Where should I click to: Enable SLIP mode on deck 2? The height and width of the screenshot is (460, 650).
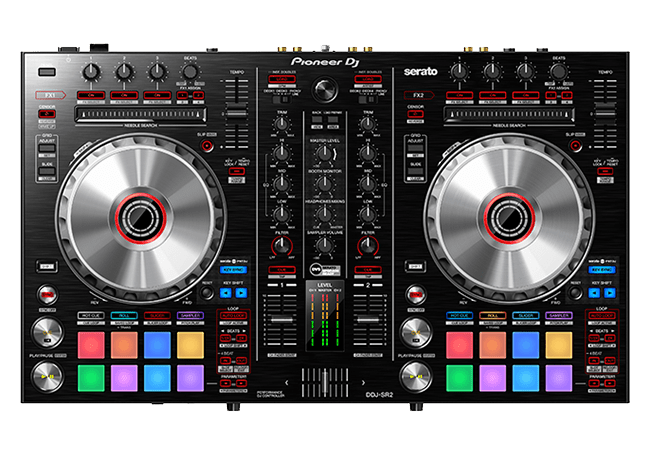coord(575,145)
